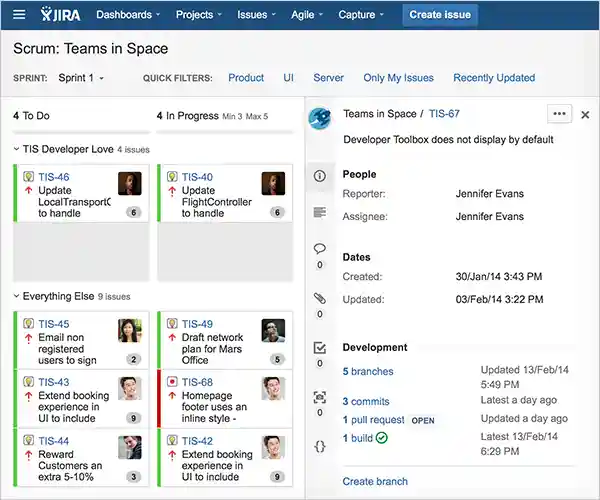600x500 pixels.
Task: Open issue link TIS-40
Action: pos(197,177)
